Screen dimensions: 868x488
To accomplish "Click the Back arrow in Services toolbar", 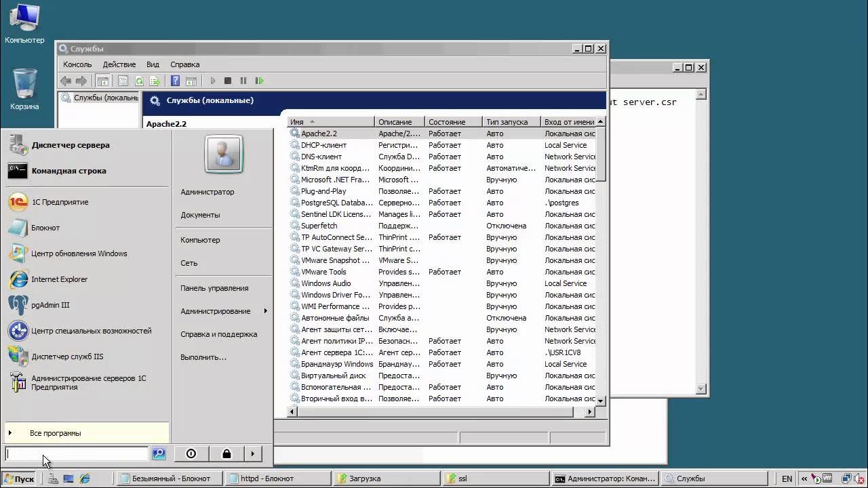I will click(x=66, y=81).
